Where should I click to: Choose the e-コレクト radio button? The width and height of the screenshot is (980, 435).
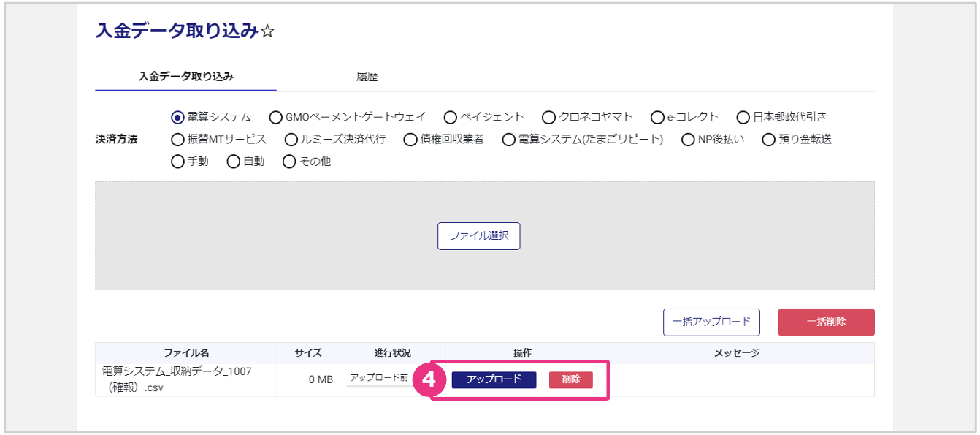click(656, 117)
